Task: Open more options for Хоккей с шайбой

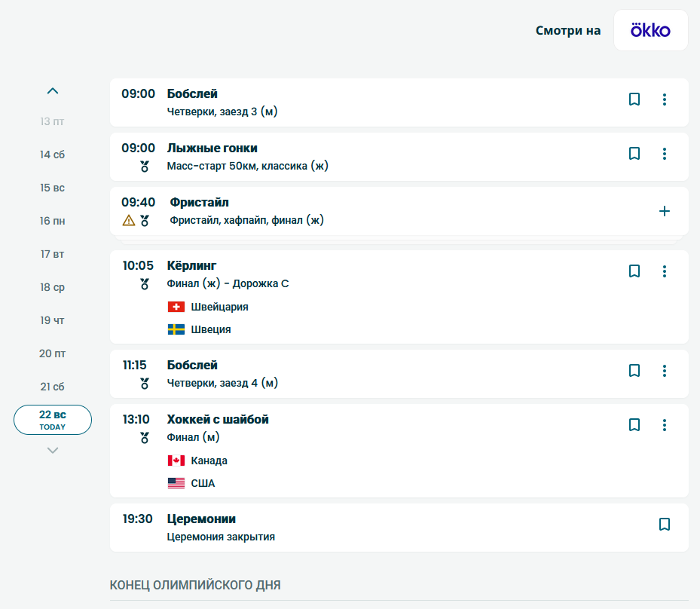Action: [x=664, y=425]
